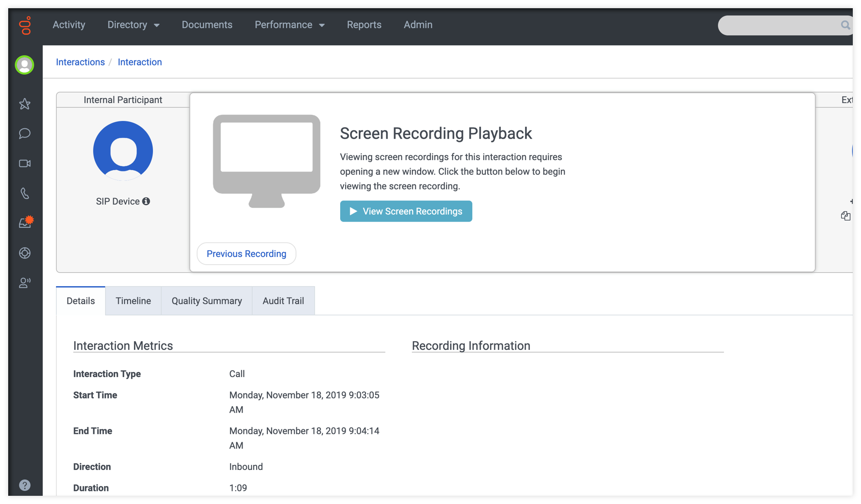The image size is (861, 504).
Task: Select the targeting/assistance icon in sidebar
Action: point(25,253)
